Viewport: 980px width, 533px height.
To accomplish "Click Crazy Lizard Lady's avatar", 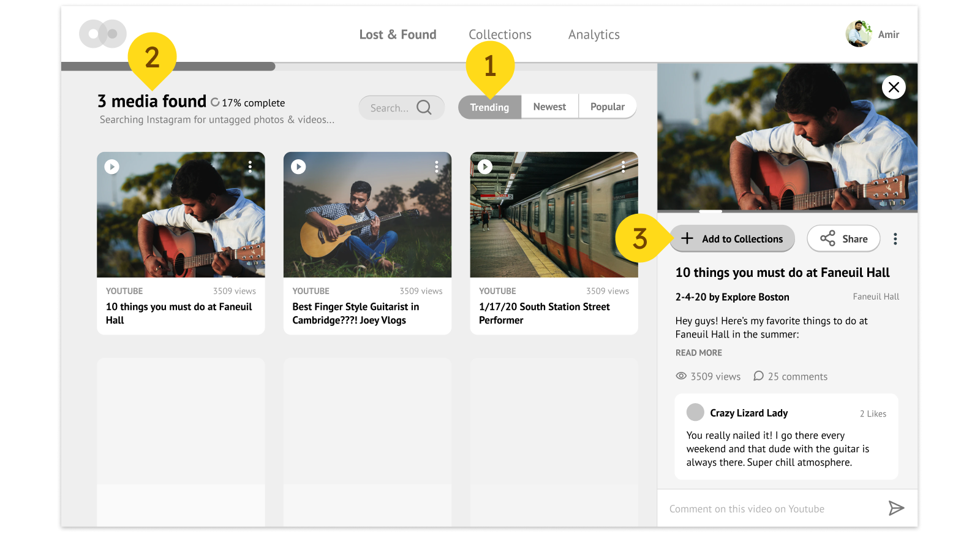I will pos(695,412).
